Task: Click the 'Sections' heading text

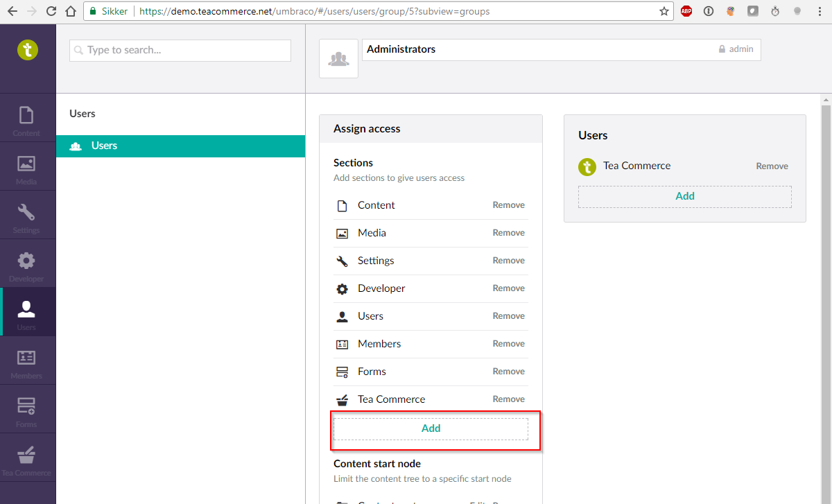Action: coord(353,163)
